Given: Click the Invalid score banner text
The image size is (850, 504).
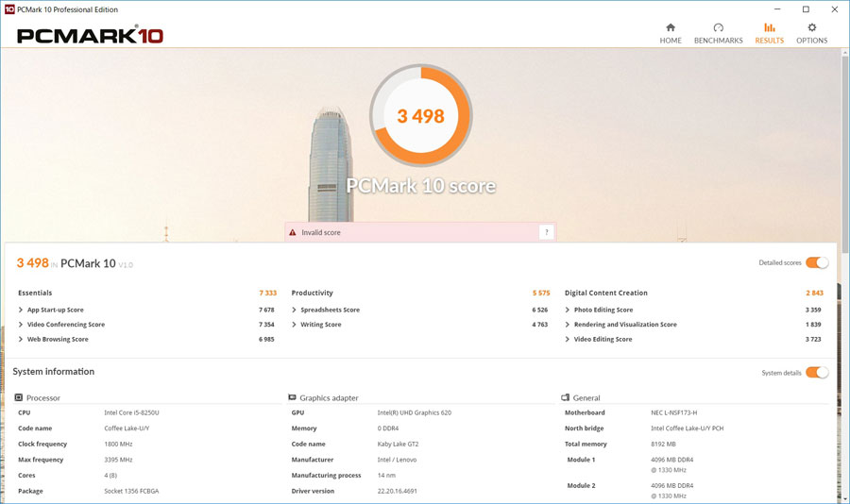Looking at the screenshot, I should tap(321, 232).
